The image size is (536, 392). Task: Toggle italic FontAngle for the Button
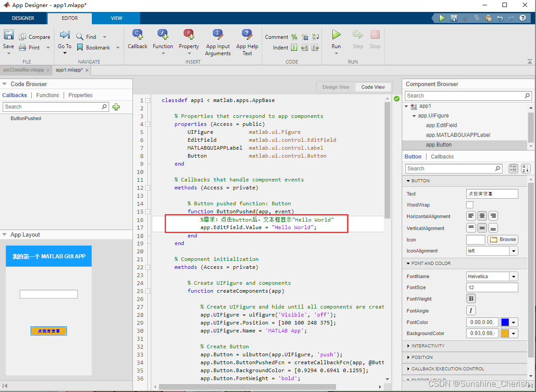tap(471, 310)
